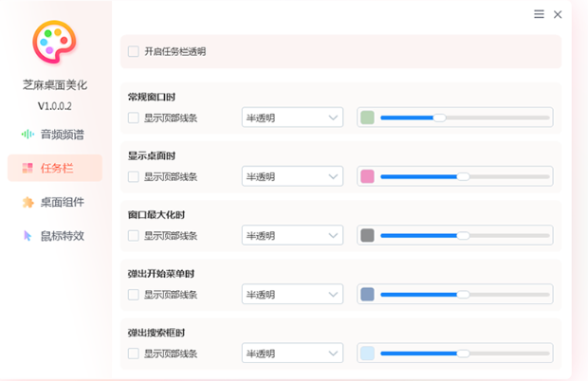Toggle 显示顶部线条 under 弹出搜索框时
Image resolution: width=588 pixels, height=381 pixels.
click(134, 354)
